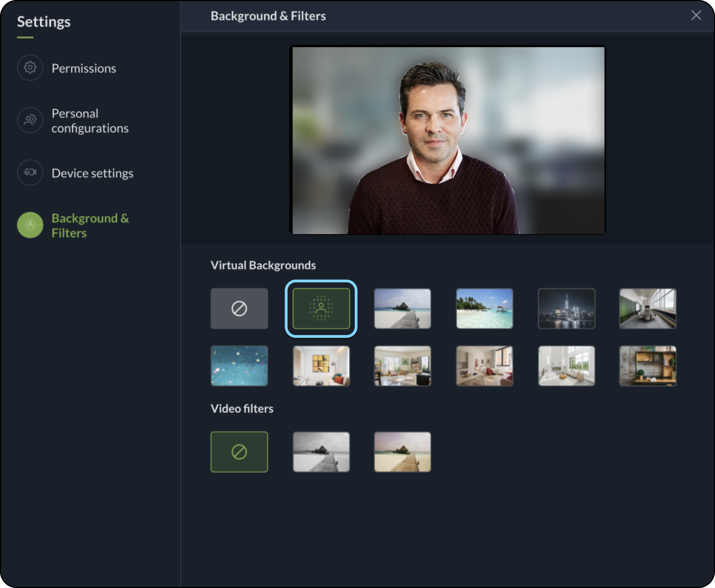Apply the warm tone video filter
This screenshot has width=715, height=588.
click(x=402, y=452)
